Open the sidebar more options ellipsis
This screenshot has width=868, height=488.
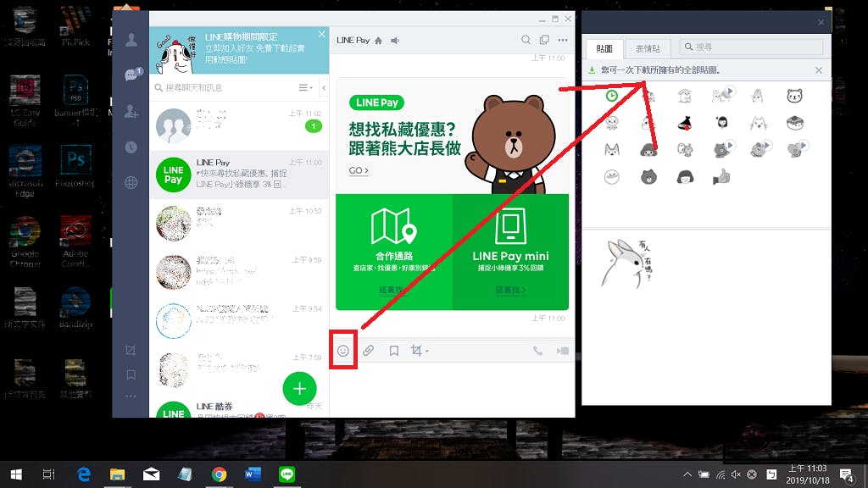(131, 396)
